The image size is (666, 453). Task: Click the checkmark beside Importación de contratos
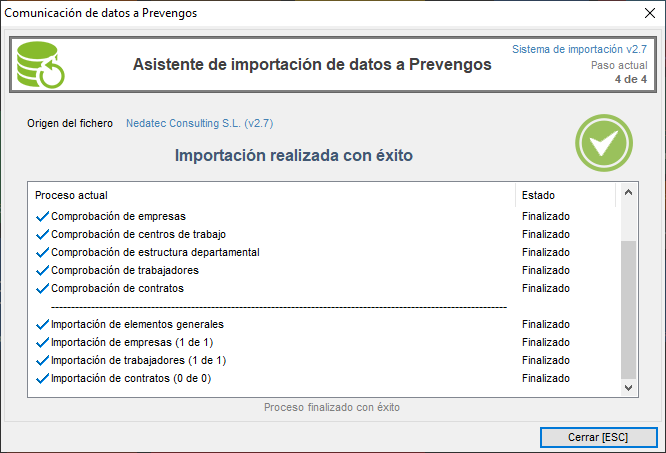click(42, 379)
